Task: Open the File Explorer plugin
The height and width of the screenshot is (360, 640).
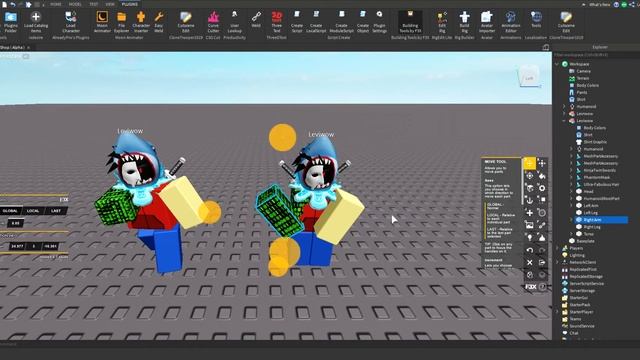Action: click(x=121, y=22)
